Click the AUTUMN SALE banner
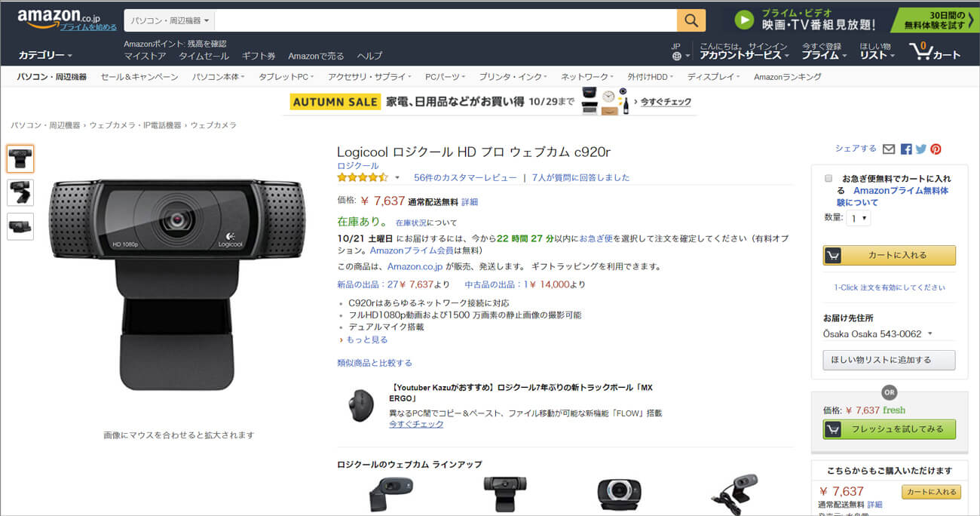The width and height of the screenshot is (980, 516). tap(490, 101)
